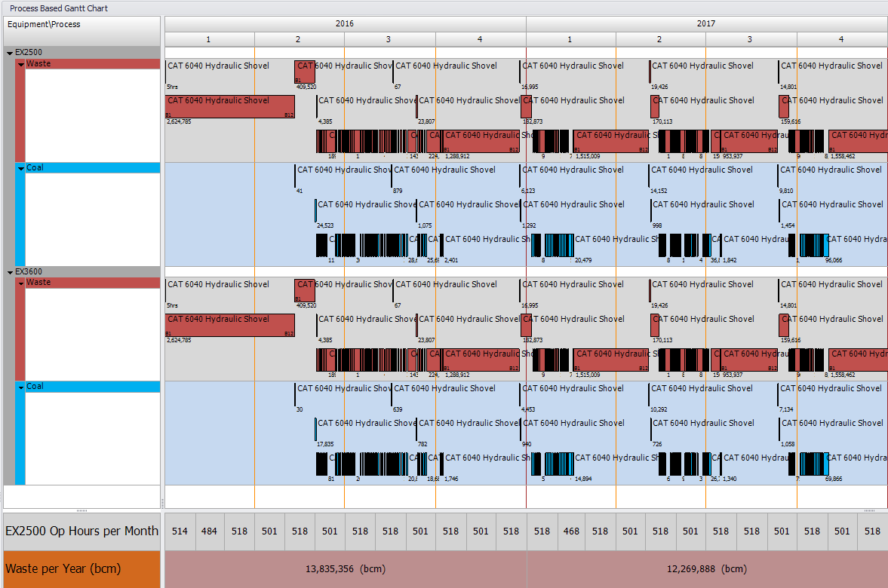Click the Equipment\Process column header
888x588 pixels.
click(82, 31)
